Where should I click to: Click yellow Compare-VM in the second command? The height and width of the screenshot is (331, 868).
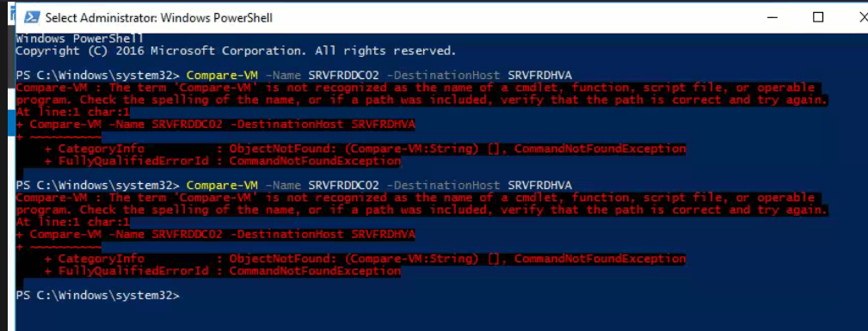point(222,184)
